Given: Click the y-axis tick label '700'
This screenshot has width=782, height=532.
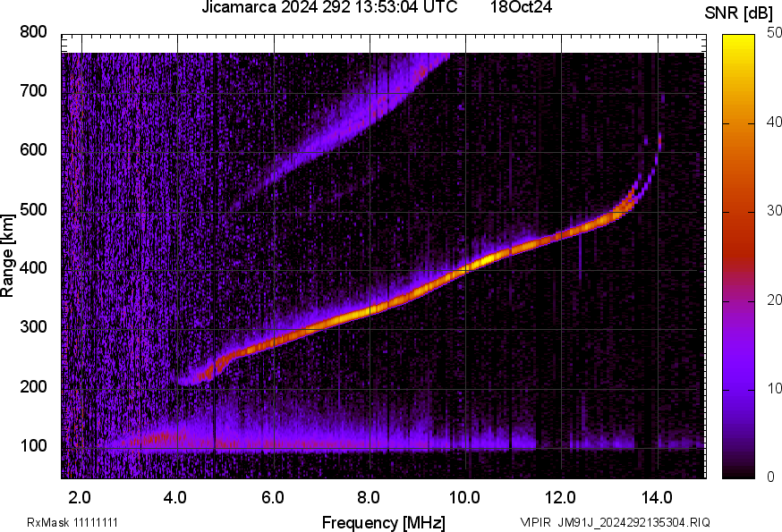Looking at the screenshot, I should point(33,90).
